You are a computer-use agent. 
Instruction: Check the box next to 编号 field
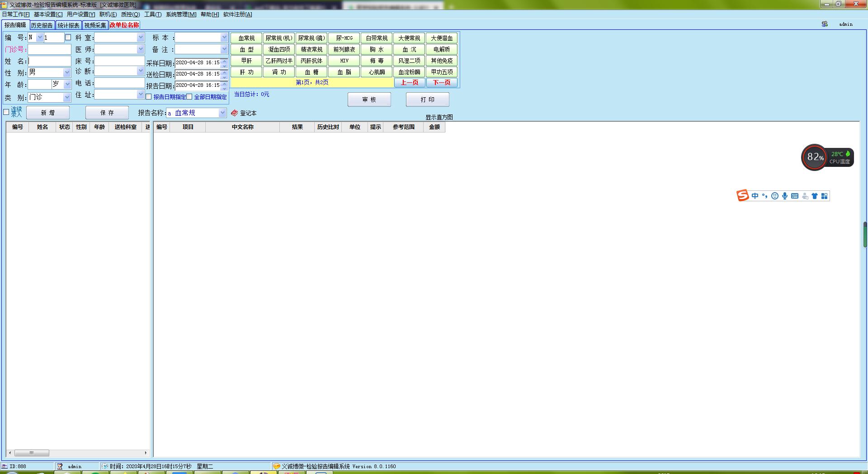pos(68,38)
